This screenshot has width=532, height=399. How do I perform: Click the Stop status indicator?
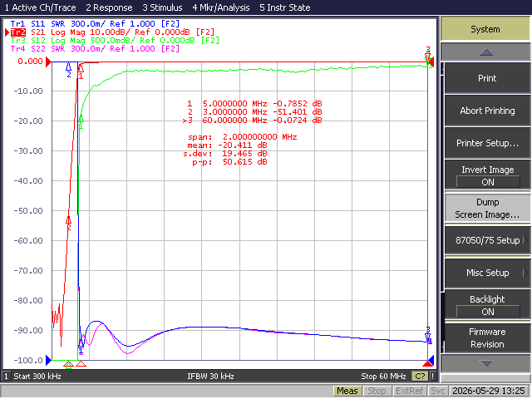tap(377, 392)
